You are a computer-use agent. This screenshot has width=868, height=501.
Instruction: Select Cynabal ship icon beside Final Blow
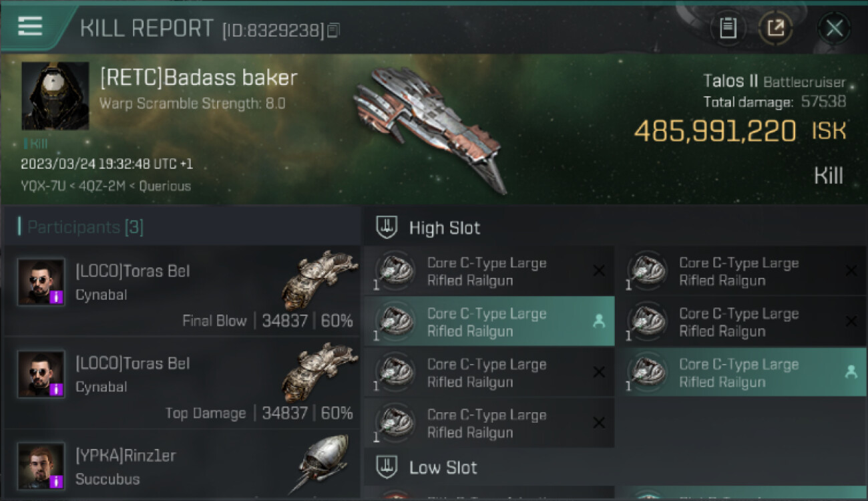[315, 280]
